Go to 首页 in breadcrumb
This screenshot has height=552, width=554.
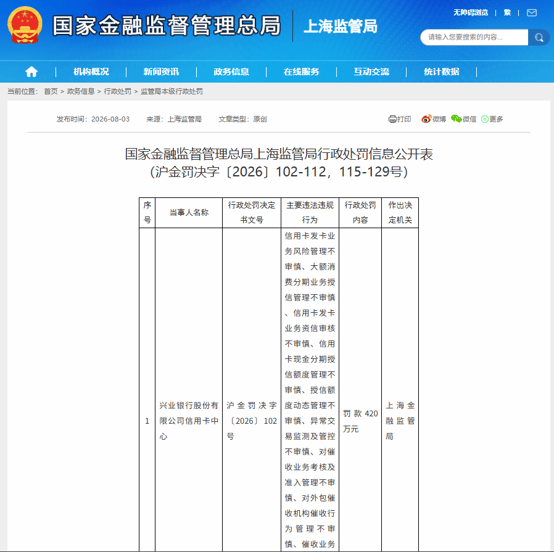pos(51,92)
